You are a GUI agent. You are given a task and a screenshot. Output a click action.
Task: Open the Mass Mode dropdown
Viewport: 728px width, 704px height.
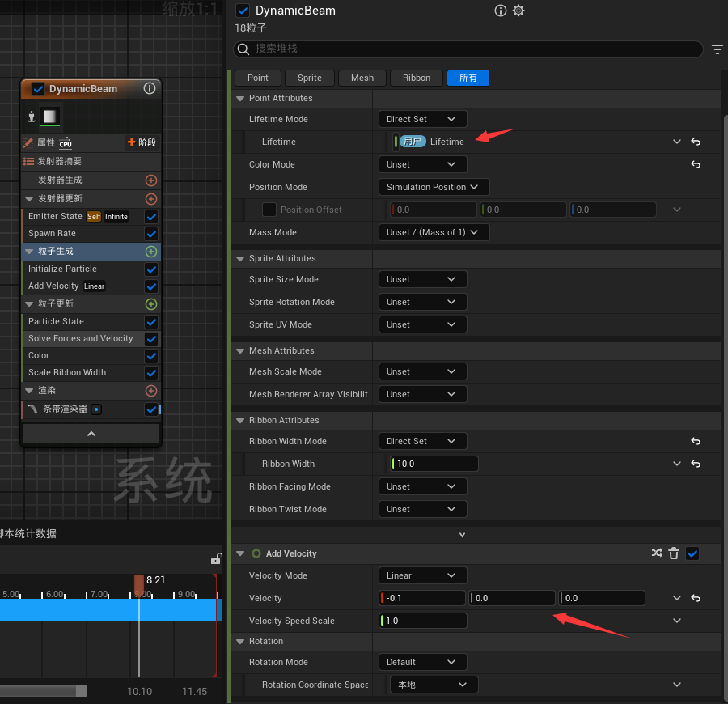[434, 232]
